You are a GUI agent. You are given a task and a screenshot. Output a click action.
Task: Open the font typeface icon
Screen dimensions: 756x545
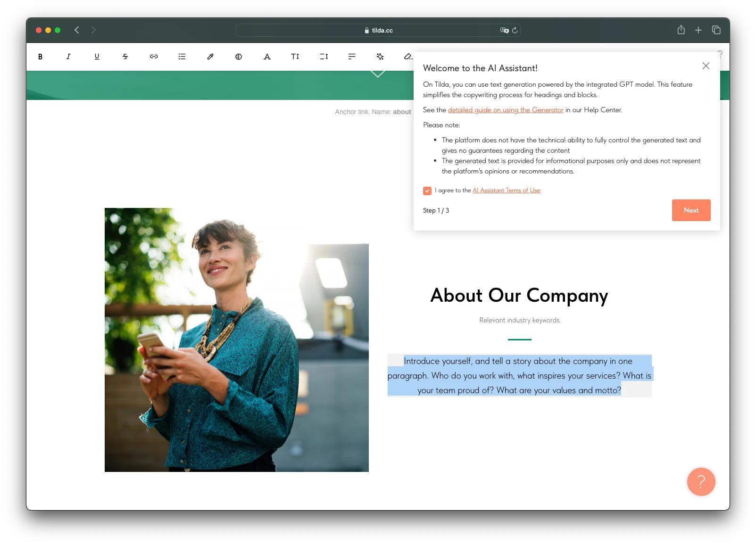[267, 57]
